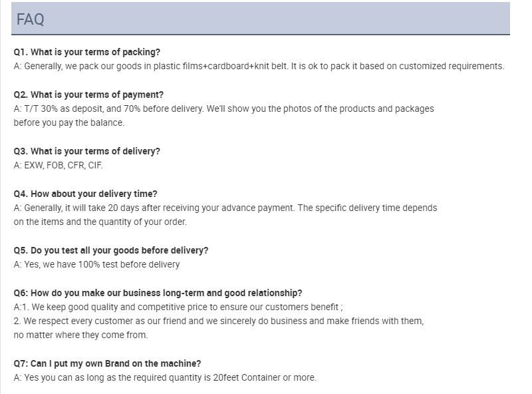Image resolution: width=532 pixels, height=394 pixels.
Task: Click the answer about good quality and competitive price
Action: tap(178, 307)
